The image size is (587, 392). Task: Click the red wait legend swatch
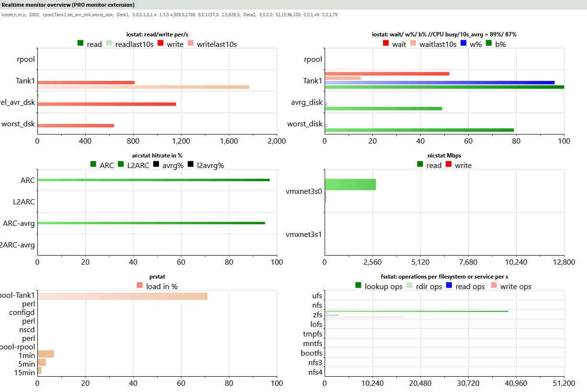click(386, 44)
